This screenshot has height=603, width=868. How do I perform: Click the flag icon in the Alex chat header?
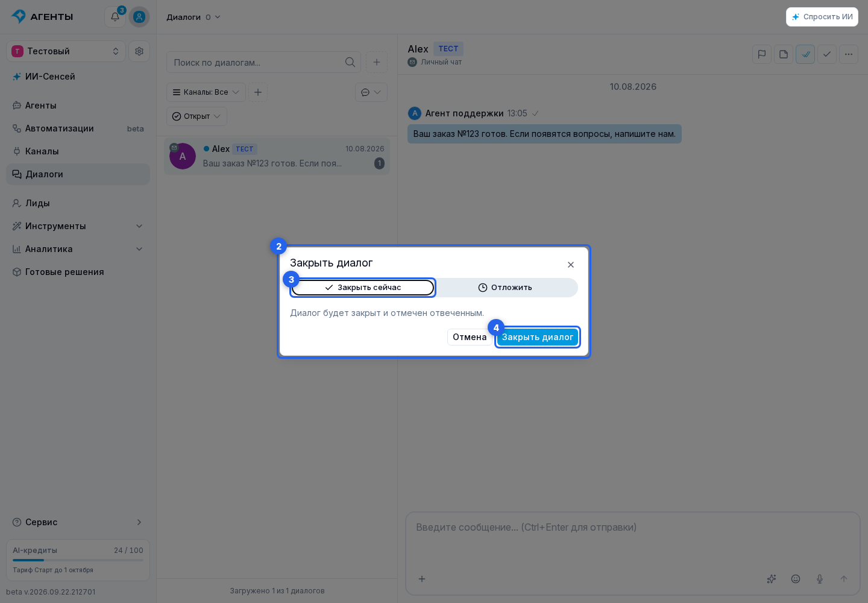coord(762,54)
